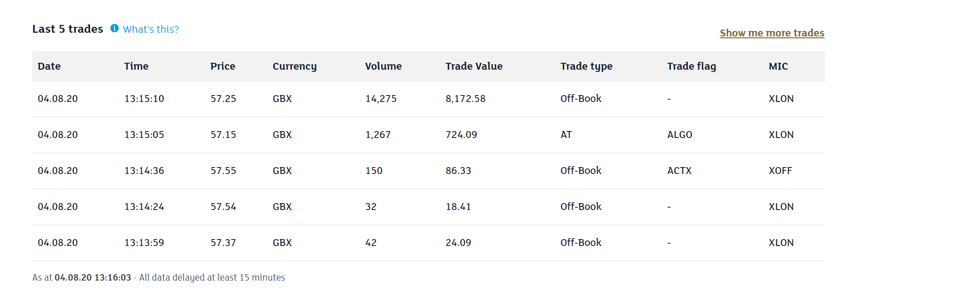Click the "Show me more trades" link
The width and height of the screenshot is (980, 288).
coord(772,33)
